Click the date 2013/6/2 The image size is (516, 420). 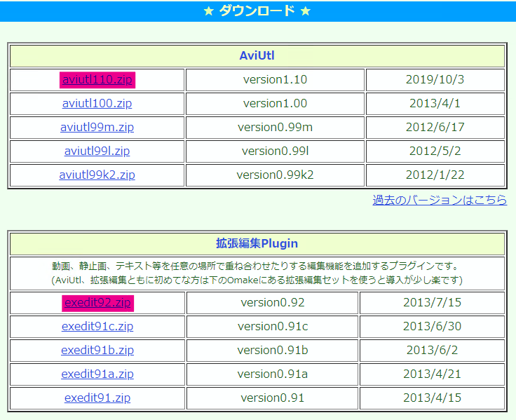click(432, 350)
